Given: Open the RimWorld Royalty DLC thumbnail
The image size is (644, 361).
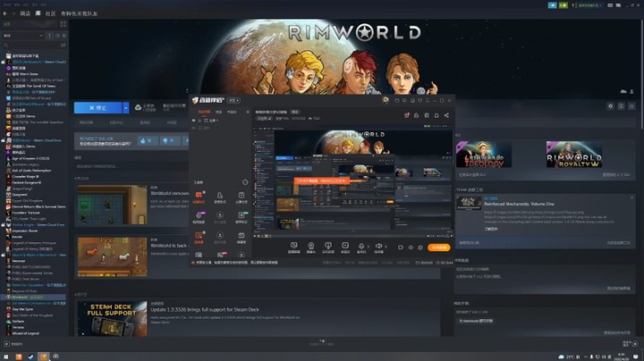Looking at the screenshot, I should click(574, 155).
